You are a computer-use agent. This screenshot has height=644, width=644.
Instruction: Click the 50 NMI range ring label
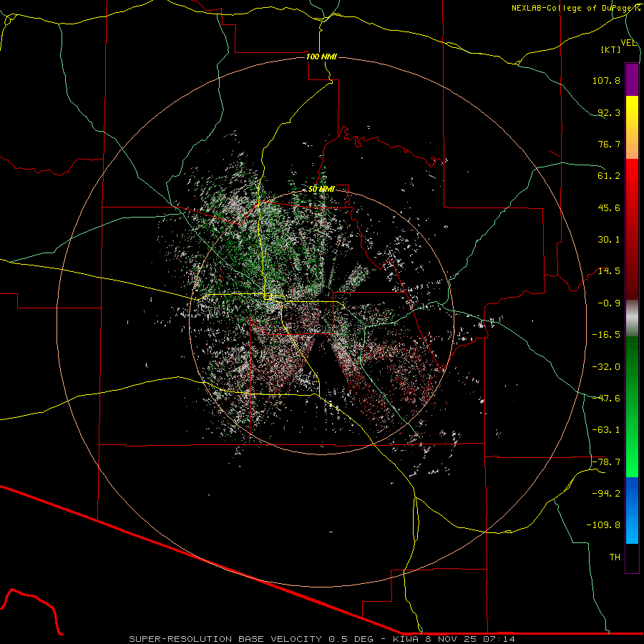(321, 189)
